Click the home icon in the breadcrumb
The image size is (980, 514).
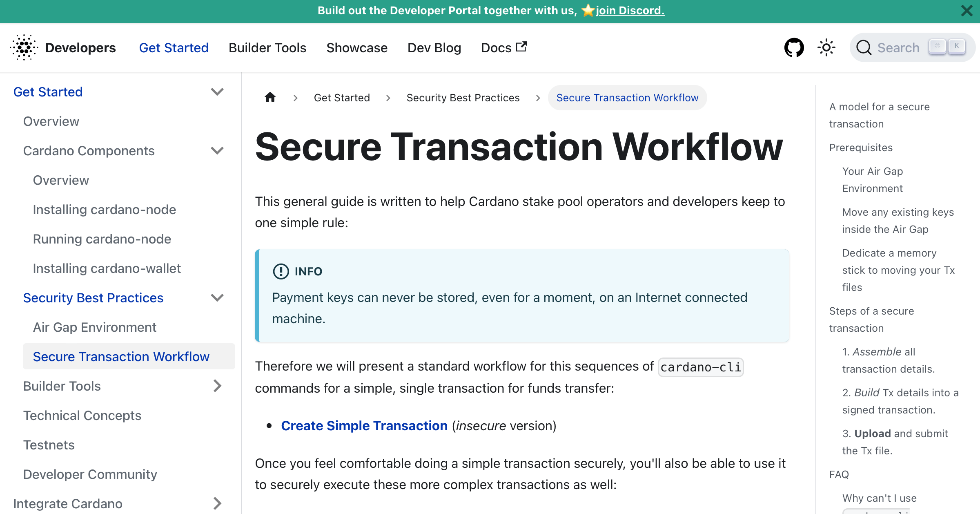(x=270, y=97)
